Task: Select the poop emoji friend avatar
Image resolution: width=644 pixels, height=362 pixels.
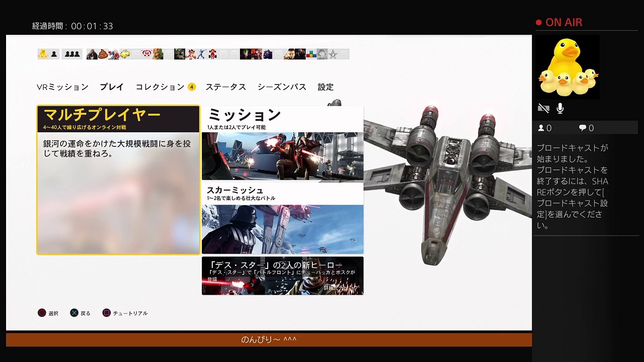Action: tap(103, 54)
